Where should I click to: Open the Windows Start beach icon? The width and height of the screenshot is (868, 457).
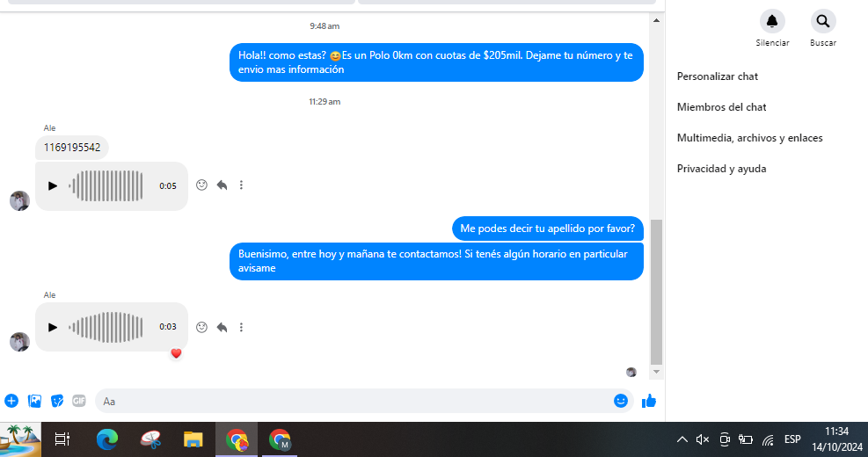(x=20, y=439)
